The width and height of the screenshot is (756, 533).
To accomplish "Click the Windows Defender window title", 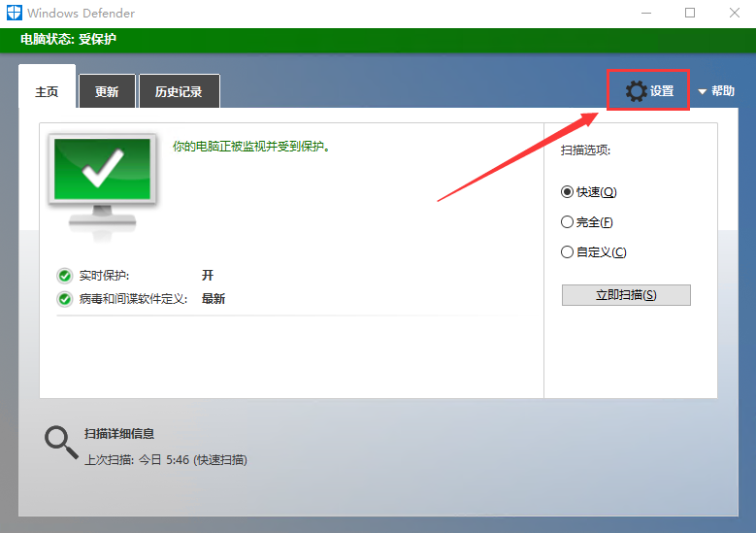I will tap(81, 13).
